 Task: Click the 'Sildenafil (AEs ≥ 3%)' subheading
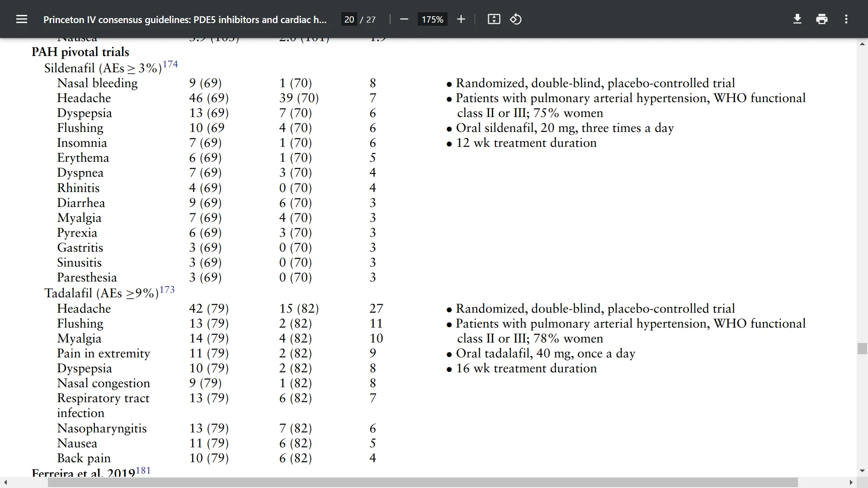(x=103, y=68)
